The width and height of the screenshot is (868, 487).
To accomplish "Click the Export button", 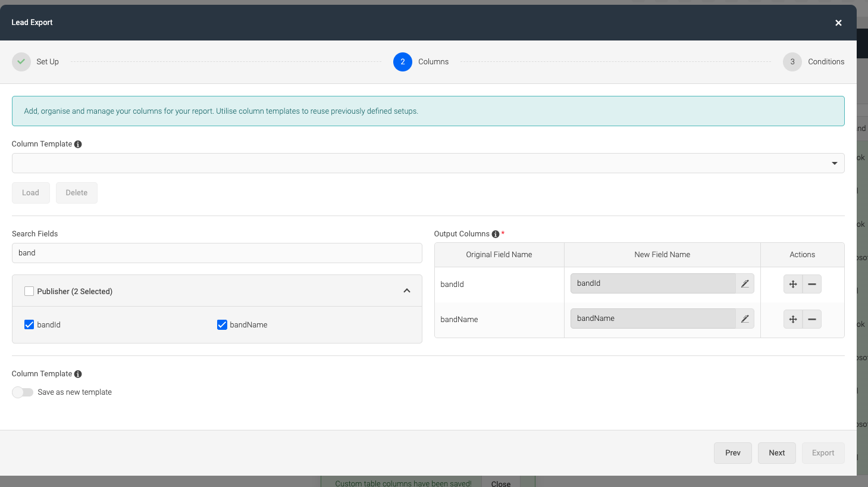I will click(x=823, y=453).
